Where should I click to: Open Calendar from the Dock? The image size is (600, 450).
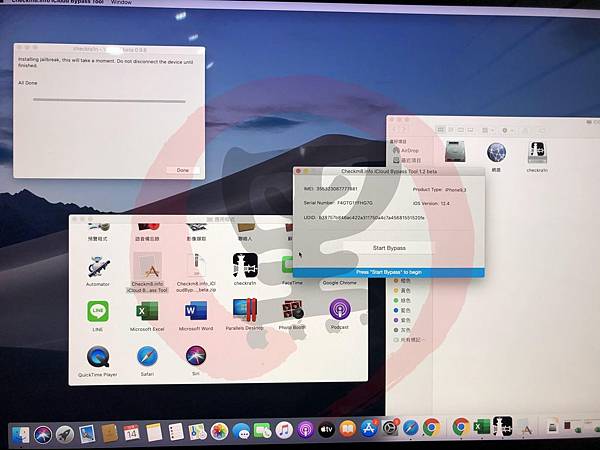pos(131,433)
